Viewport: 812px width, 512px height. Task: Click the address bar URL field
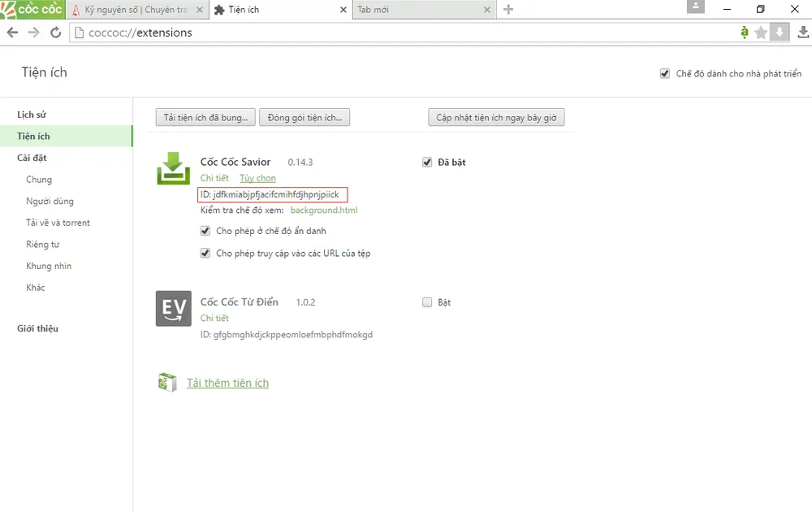404,33
